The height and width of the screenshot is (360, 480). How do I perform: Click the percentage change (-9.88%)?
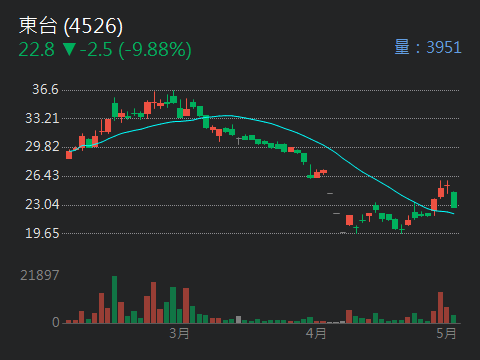click(155, 50)
